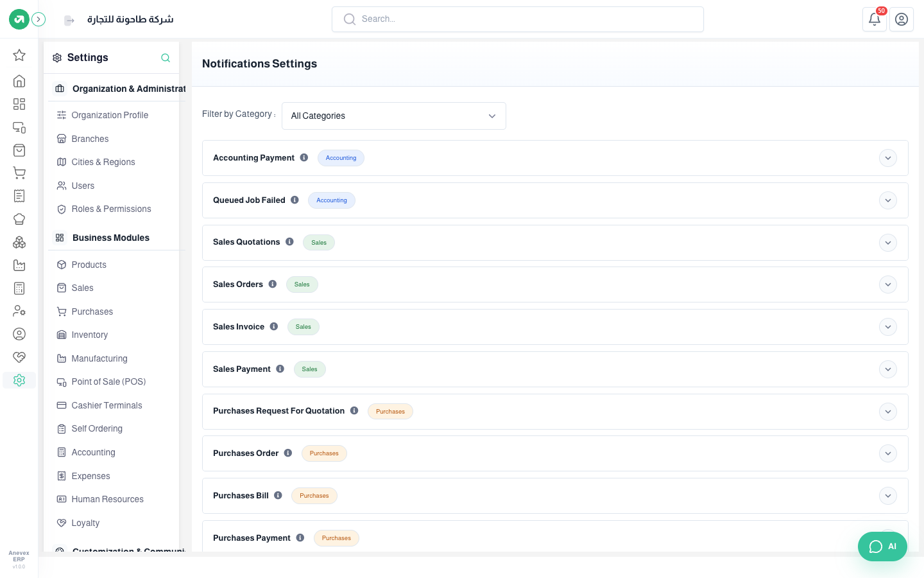
Task: Click the Anevex logo icon
Action: (x=19, y=19)
